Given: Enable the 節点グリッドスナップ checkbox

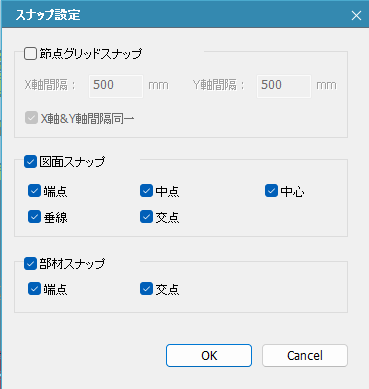Looking at the screenshot, I should coord(30,53).
